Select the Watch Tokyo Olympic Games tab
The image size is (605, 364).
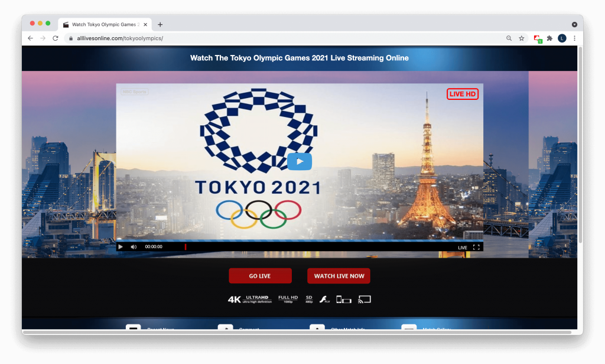tap(105, 24)
